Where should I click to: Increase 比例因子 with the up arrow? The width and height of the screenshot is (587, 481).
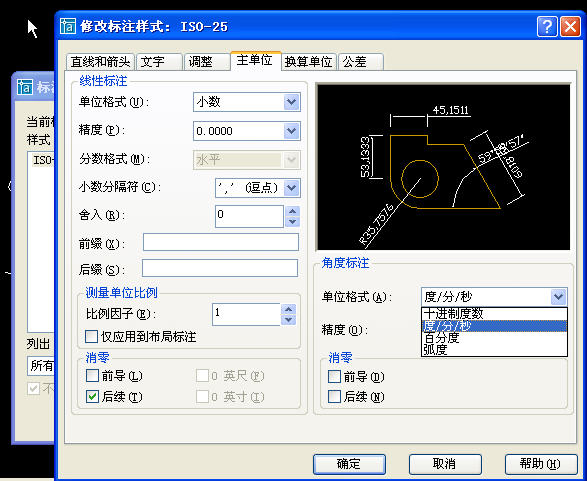289,310
